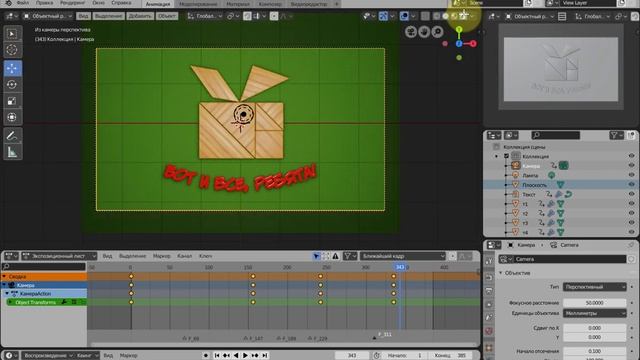Click the green Y axis gizmo ball
Screen dimensions: 640x360
tap(459, 29)
